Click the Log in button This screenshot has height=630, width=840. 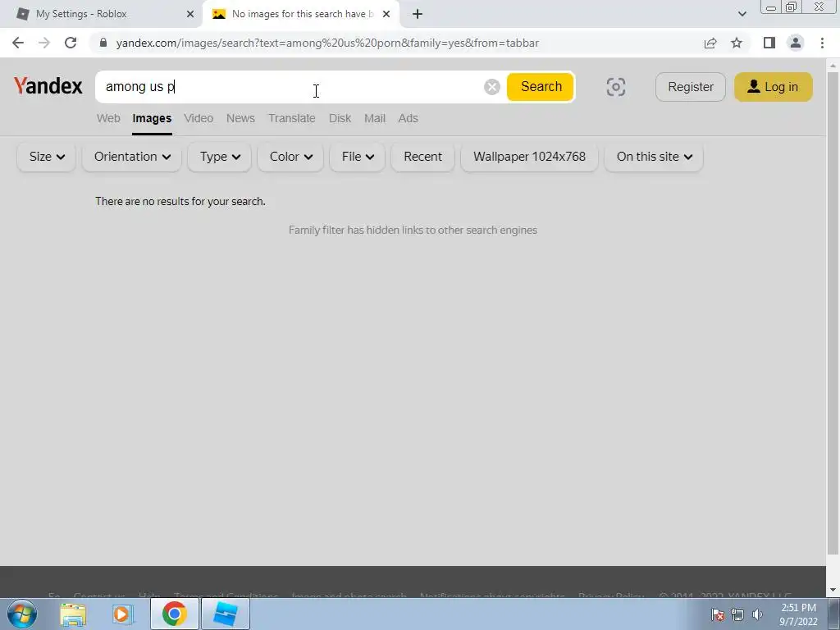[773, 87]
